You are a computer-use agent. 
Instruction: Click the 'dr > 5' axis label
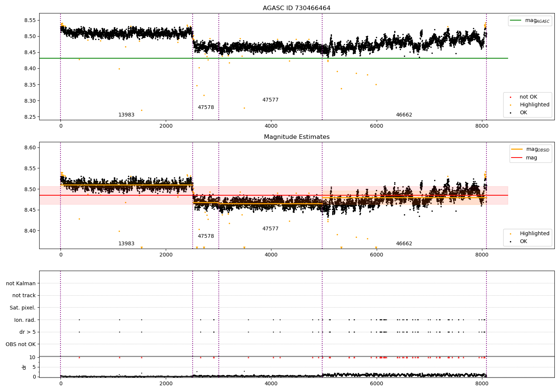click(x=28, y=332)
